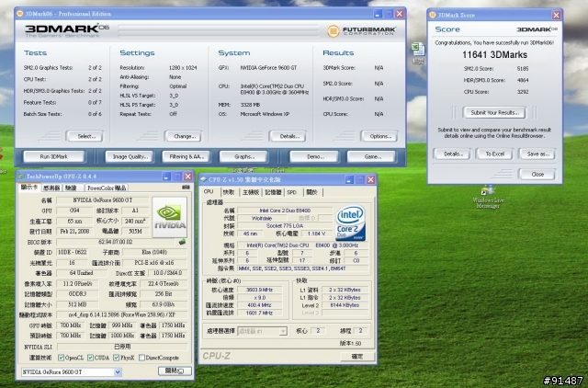
Task: Click the 3DMark06 title bar icon
Action: coord(20,14)
